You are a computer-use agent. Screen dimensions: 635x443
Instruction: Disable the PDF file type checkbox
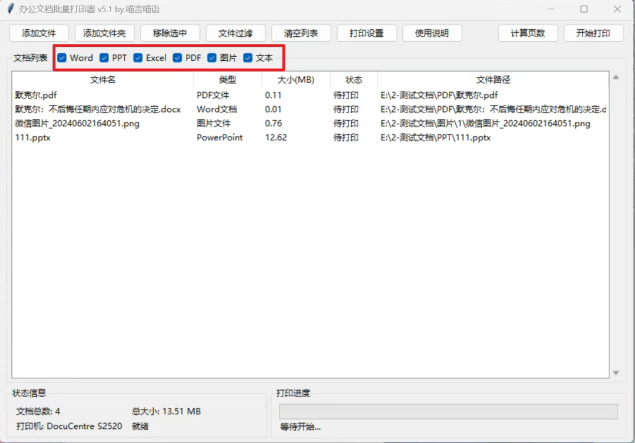[x=177, y=58]
